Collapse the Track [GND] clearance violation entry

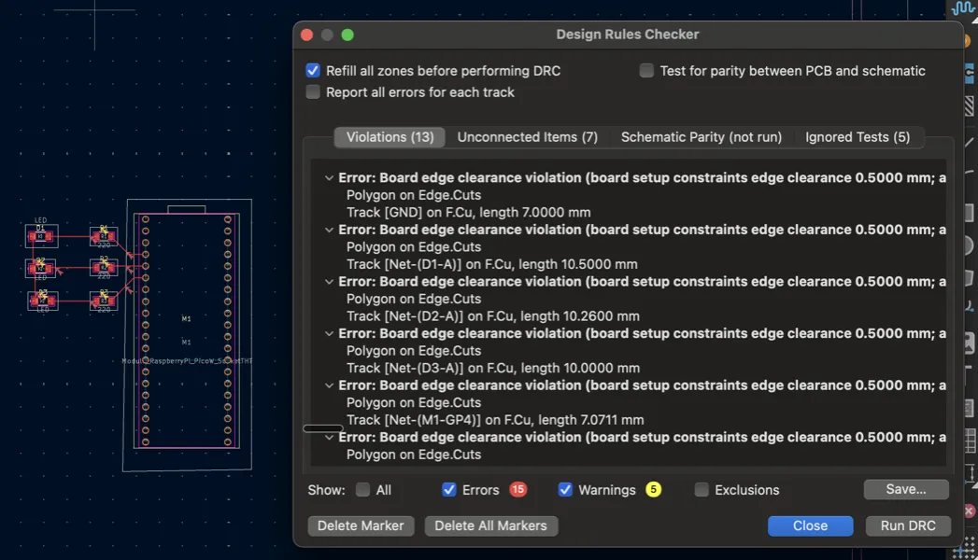(329, 177)
